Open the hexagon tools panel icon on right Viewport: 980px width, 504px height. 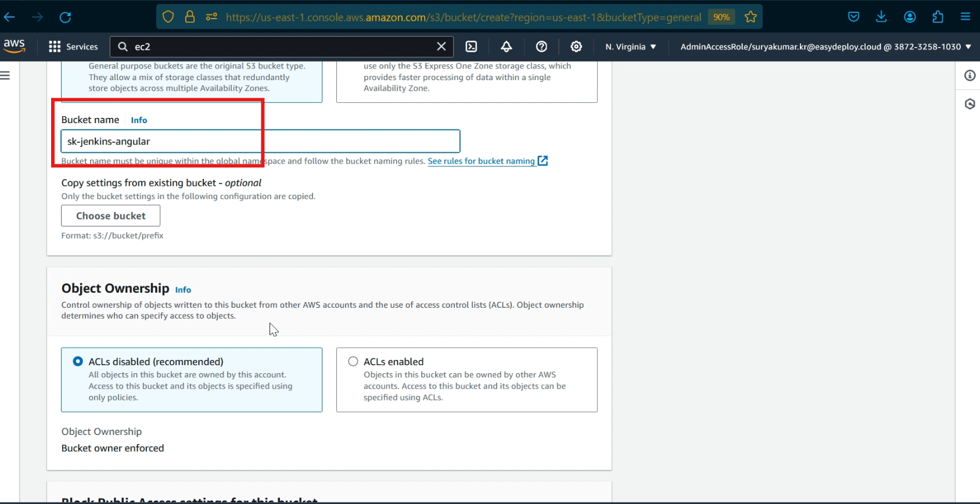[x=970, y=104]
